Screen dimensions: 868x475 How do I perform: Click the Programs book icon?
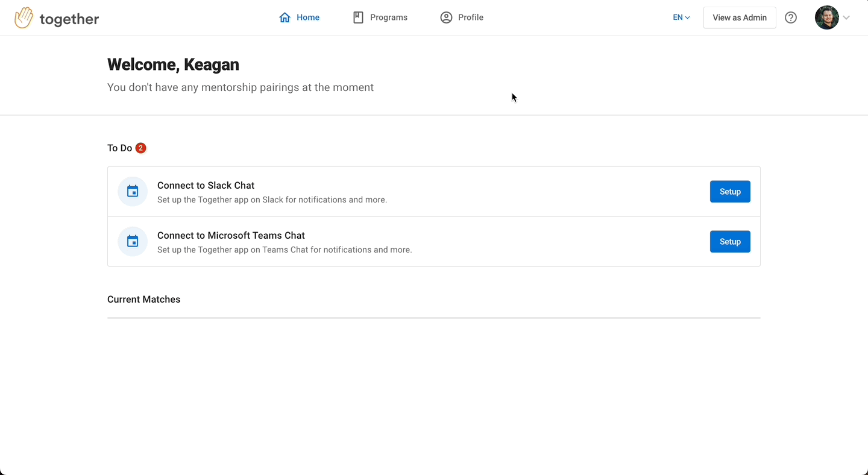pos(358,17)
